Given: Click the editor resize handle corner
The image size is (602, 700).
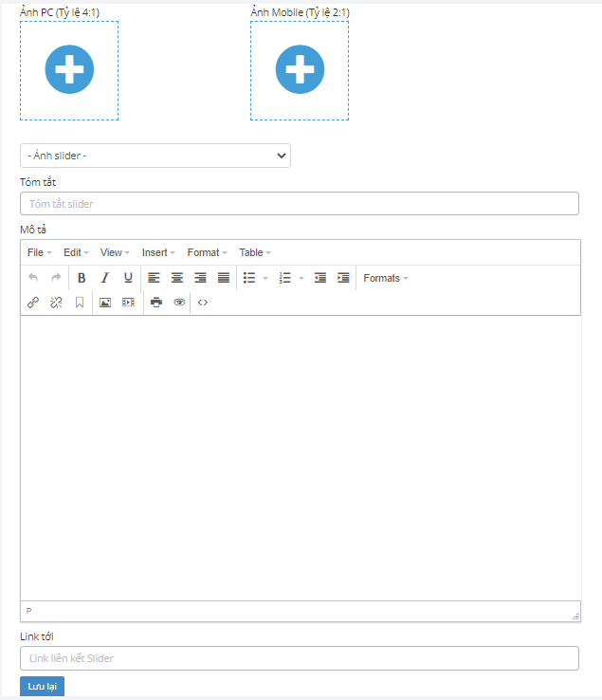Looking at the screenshot, I should 575,617.
